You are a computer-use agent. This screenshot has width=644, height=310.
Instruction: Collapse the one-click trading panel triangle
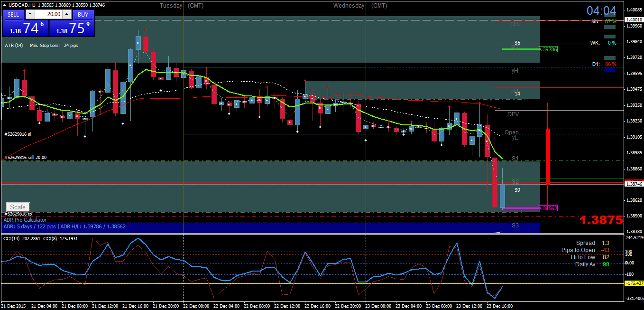pyautogui.click(x=4, y=5)
